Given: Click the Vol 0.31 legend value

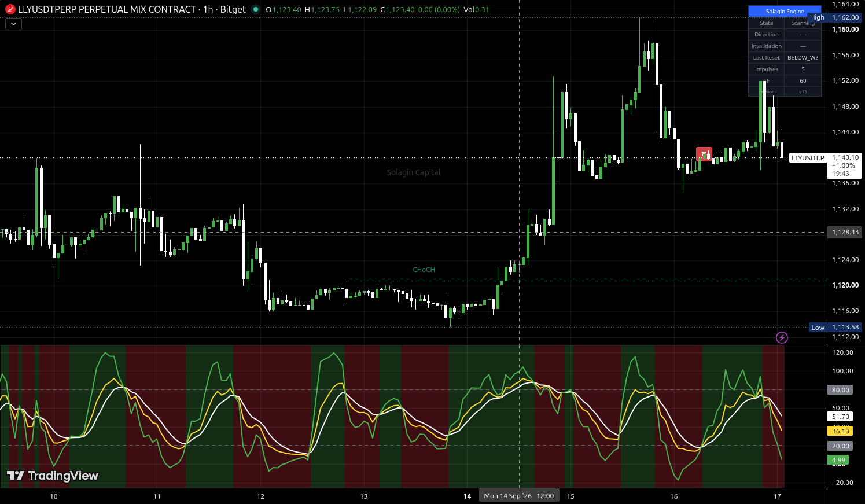Looking at the screenshot, I should pos(476,10).
